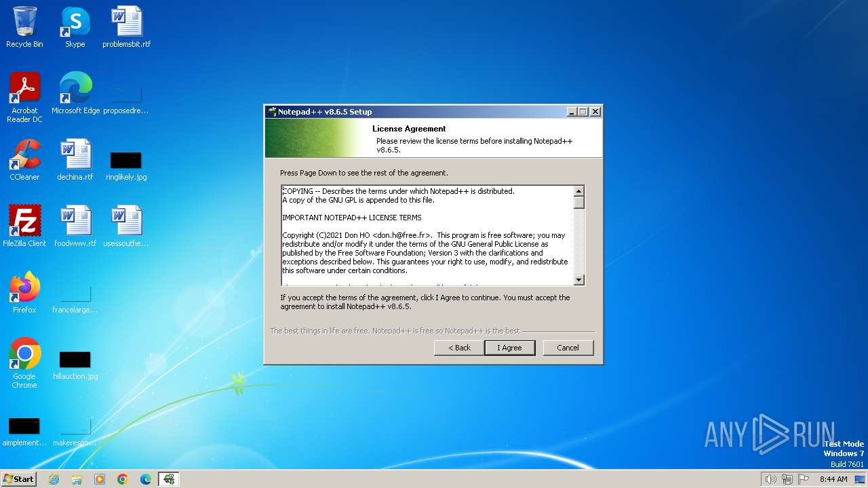Screen dimensions: 868x488
Task: Click the License Agreement heading text
Action: click(x=409, y=129)
